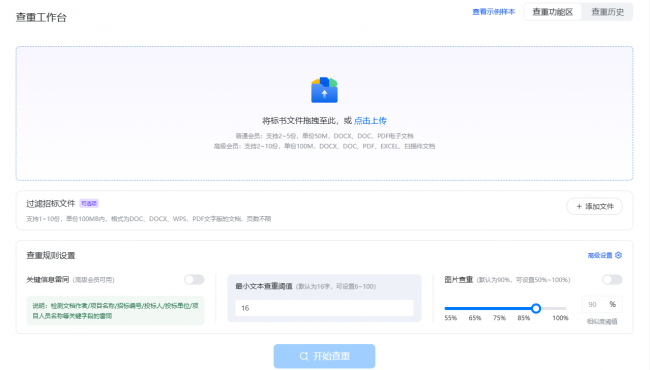Click the 65% label under slider
650x370 pixels.
(x=475, y=318)
